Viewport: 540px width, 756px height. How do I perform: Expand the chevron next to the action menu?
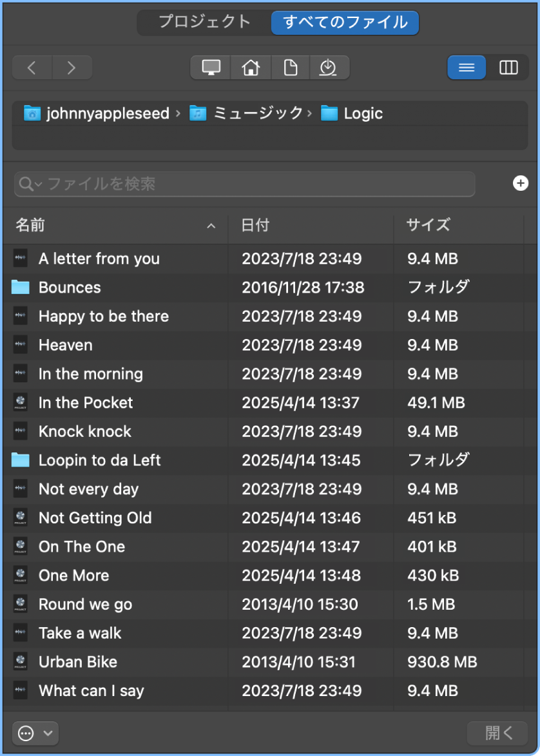46,733
